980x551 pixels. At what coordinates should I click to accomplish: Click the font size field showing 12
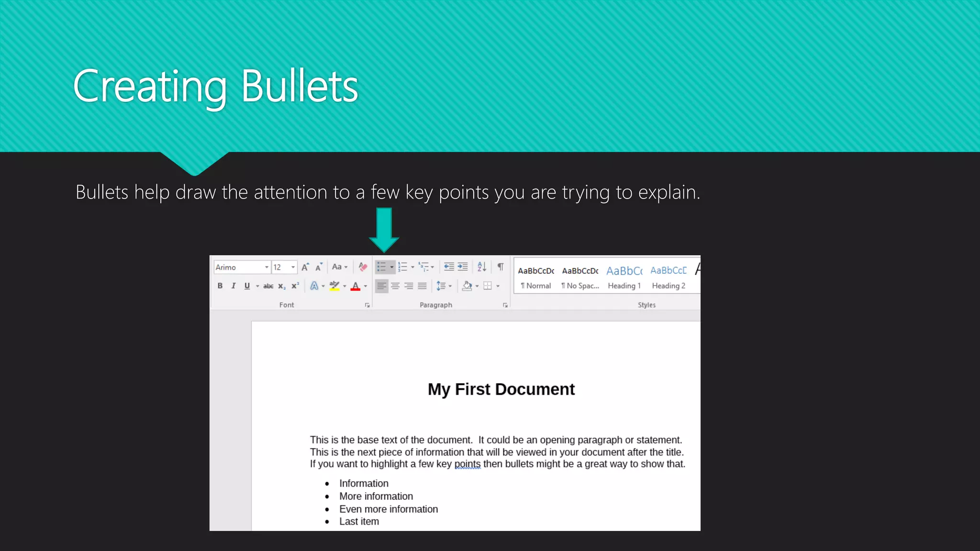click(x=284, y=267)
